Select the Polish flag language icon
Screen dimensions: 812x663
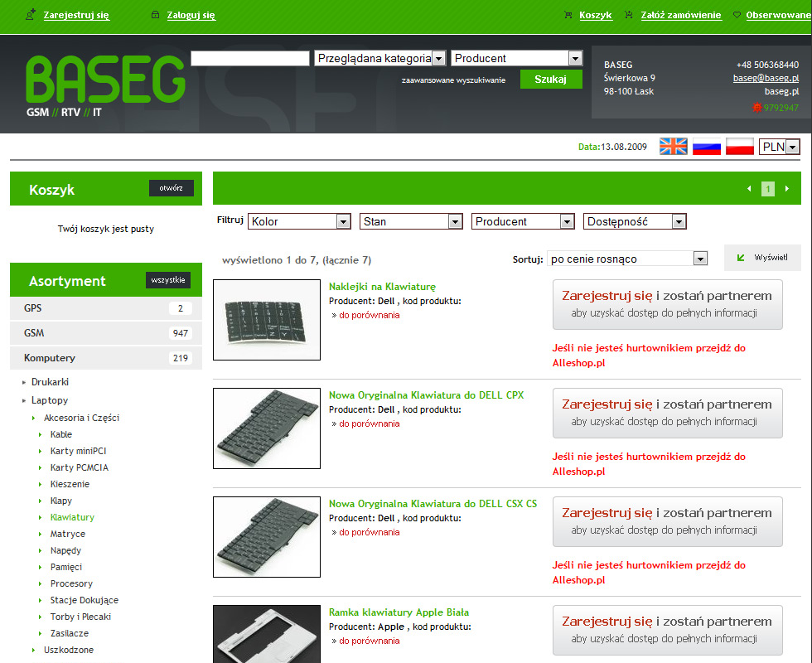click(739, 147)
